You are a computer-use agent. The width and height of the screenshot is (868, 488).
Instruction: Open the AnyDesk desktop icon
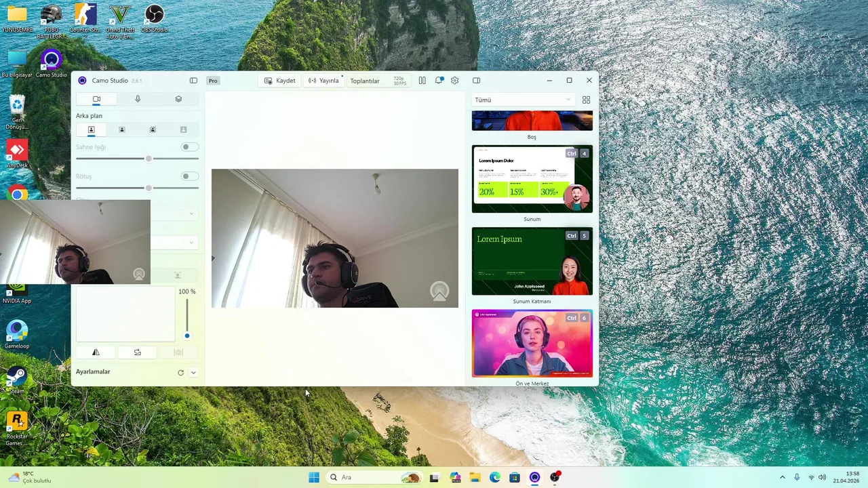pos(17,155)
